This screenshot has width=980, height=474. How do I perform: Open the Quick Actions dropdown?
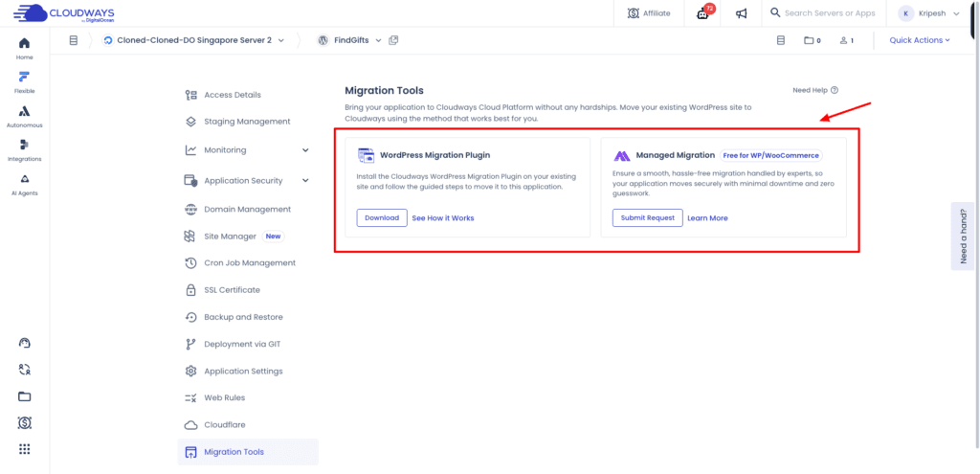click(x=920, y=40)
